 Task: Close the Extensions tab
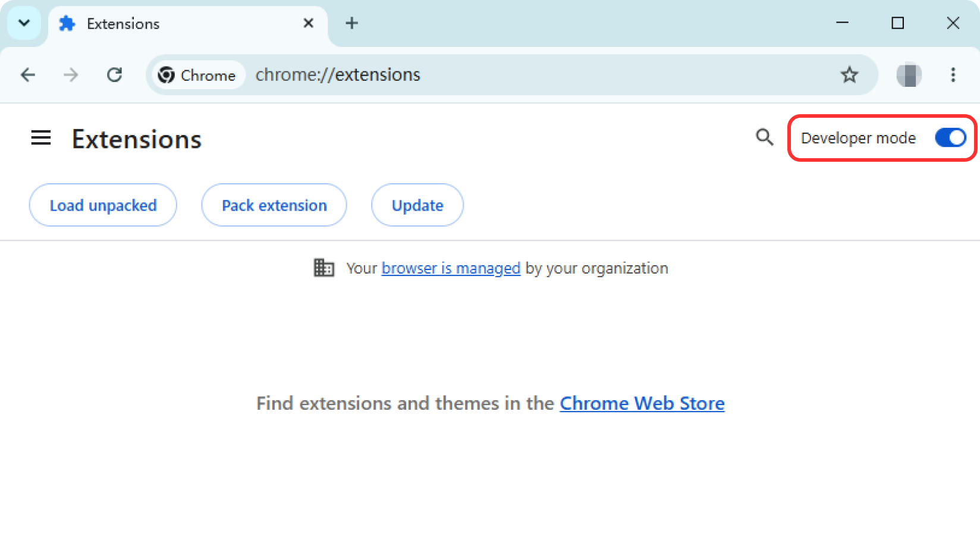(x=308, y=23)
